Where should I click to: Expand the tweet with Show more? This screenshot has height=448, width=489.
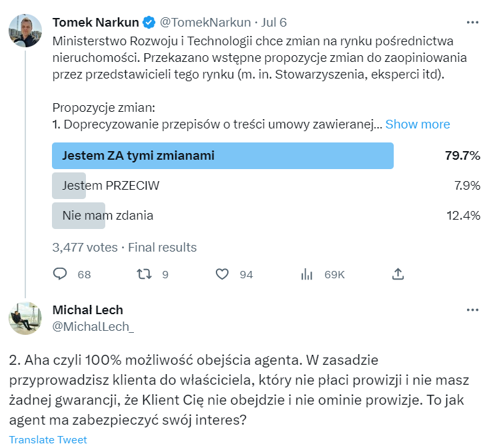tap(418, 124)
